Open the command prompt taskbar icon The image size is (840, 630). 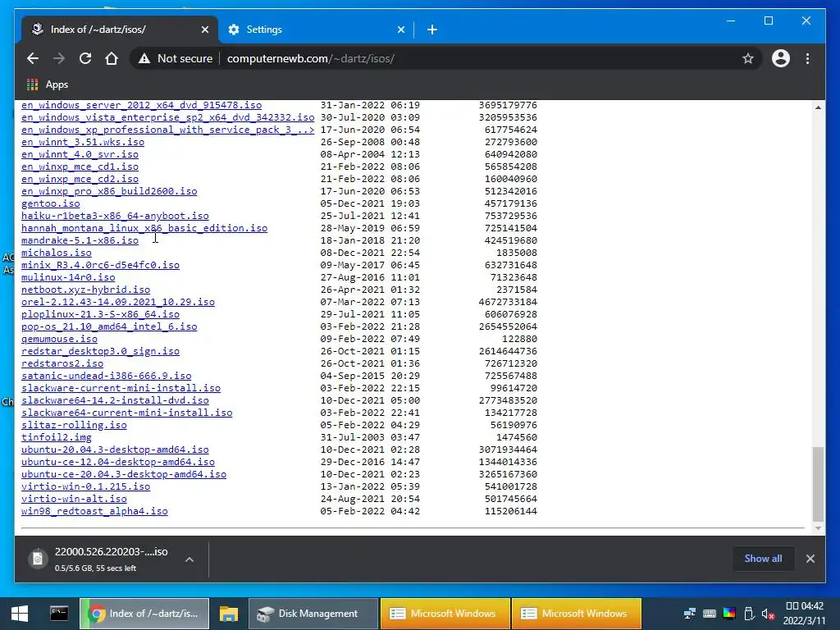tap(59, 614)
